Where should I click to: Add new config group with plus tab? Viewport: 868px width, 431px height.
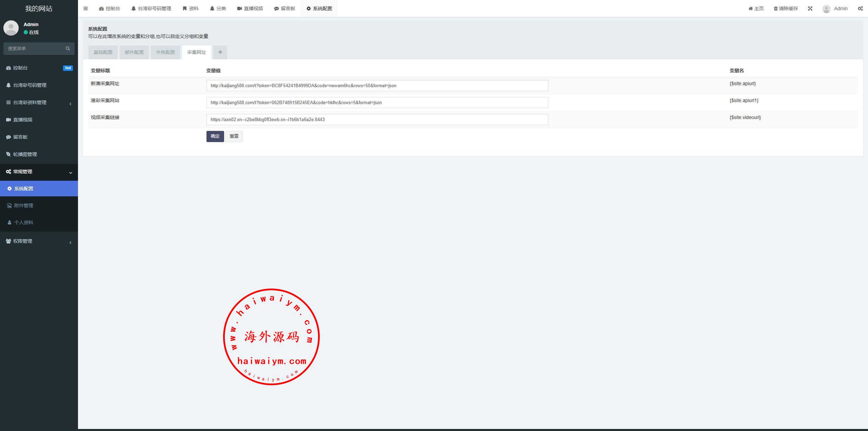coord(220,52)
